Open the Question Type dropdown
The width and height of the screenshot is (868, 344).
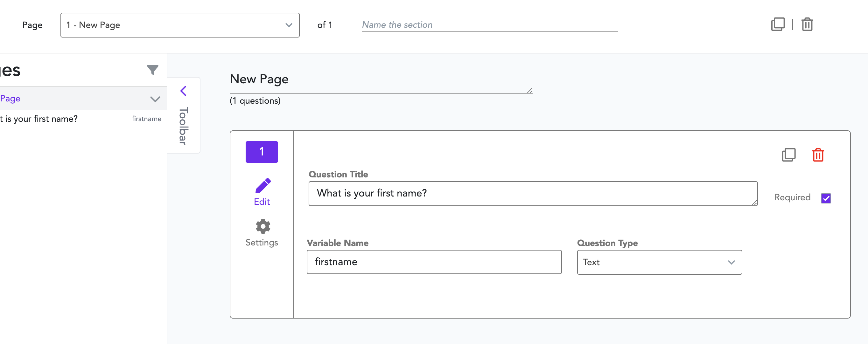click(x=659, y=262)
